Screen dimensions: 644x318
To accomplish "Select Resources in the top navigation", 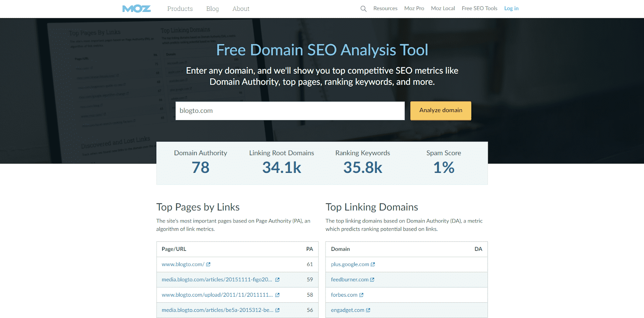I will [385, 8].
